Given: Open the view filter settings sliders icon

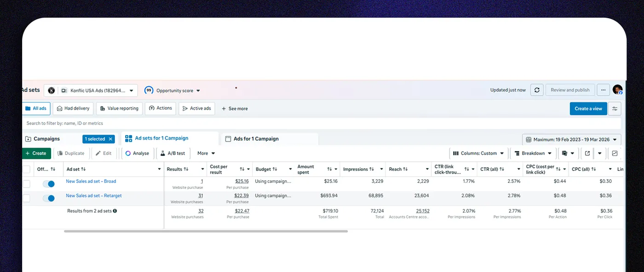Looking at the screenshot, I should pyautogui.click(x=615, y=108).
